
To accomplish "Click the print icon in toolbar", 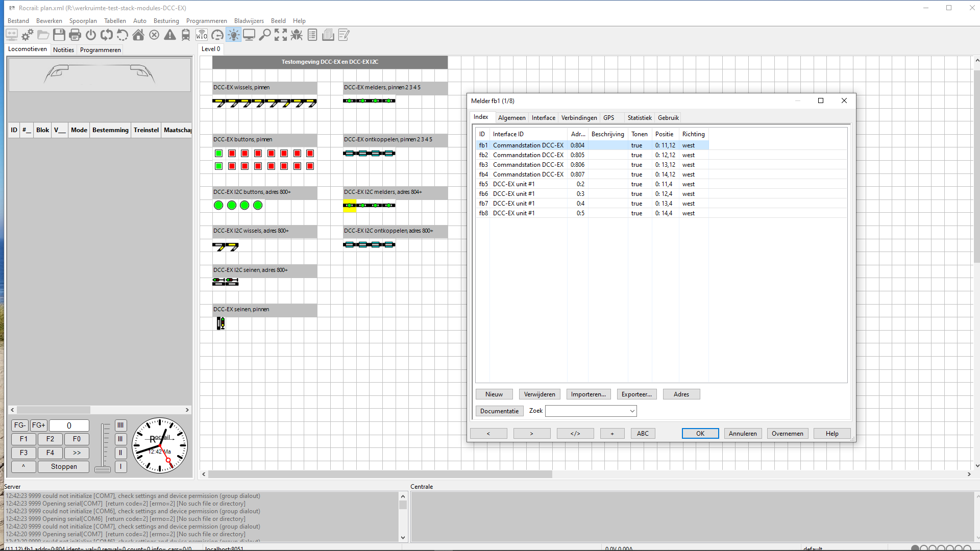I will (75, 35).
